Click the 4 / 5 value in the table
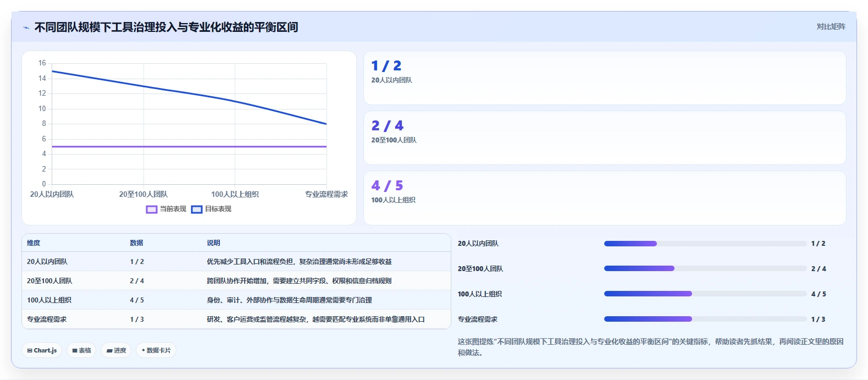Screen dimensions: 868x380 tap(137, 300)
